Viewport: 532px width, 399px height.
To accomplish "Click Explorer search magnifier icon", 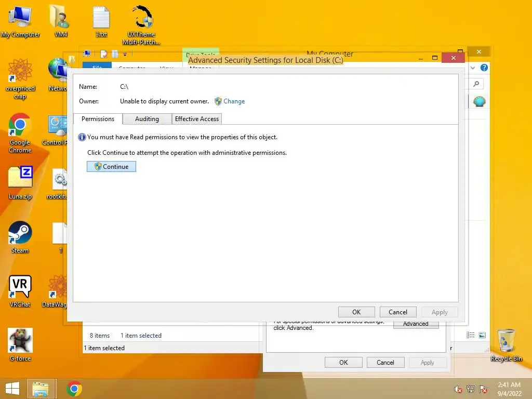I will [x=476, y=84].
